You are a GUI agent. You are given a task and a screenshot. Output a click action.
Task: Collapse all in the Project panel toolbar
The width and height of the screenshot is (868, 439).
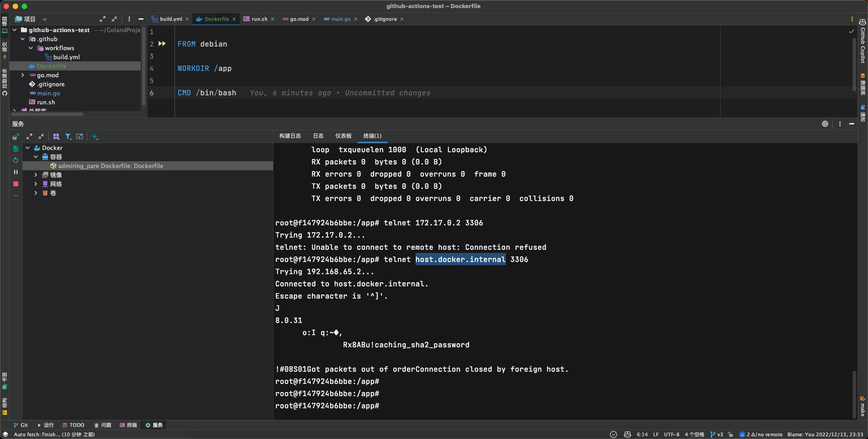pyautogui.click(x=114, y=19)
